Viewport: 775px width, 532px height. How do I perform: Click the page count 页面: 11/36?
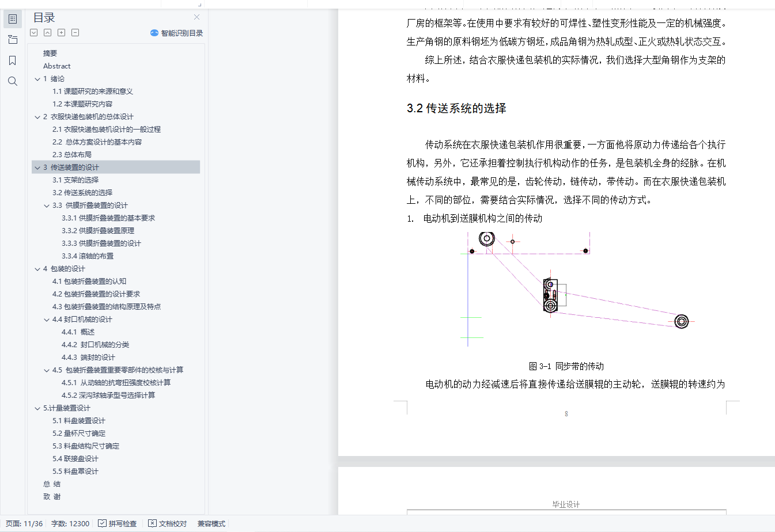(24, 523)
